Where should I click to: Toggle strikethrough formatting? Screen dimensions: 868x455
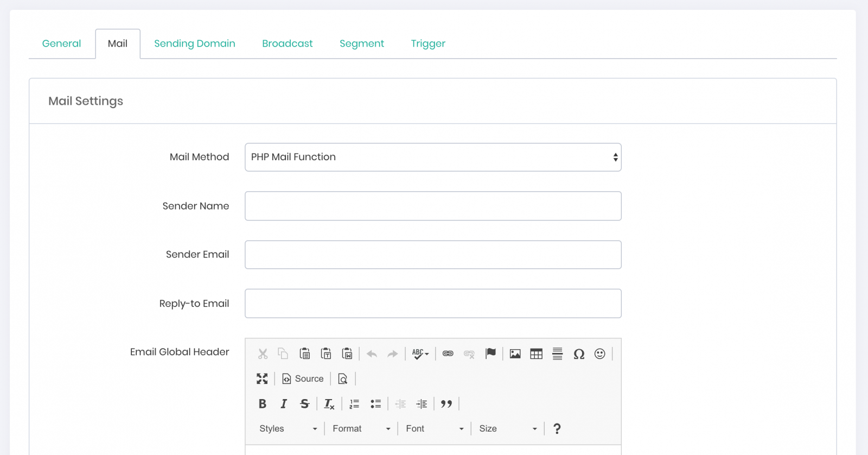coord(304,404)
